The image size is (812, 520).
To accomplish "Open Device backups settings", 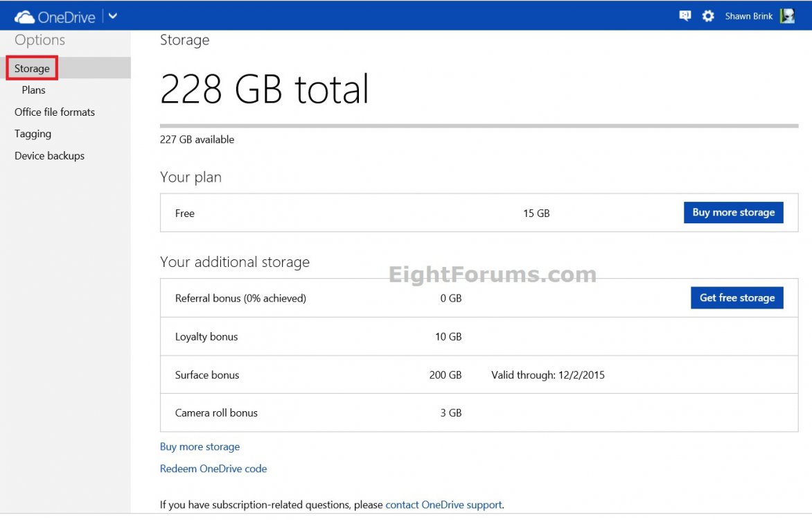I will point(49,155).
